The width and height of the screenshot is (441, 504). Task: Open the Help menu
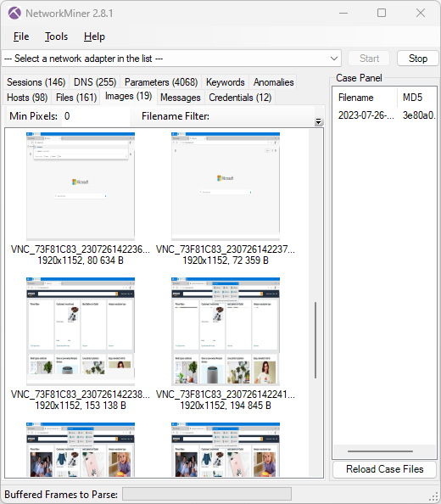coord(94,36)
